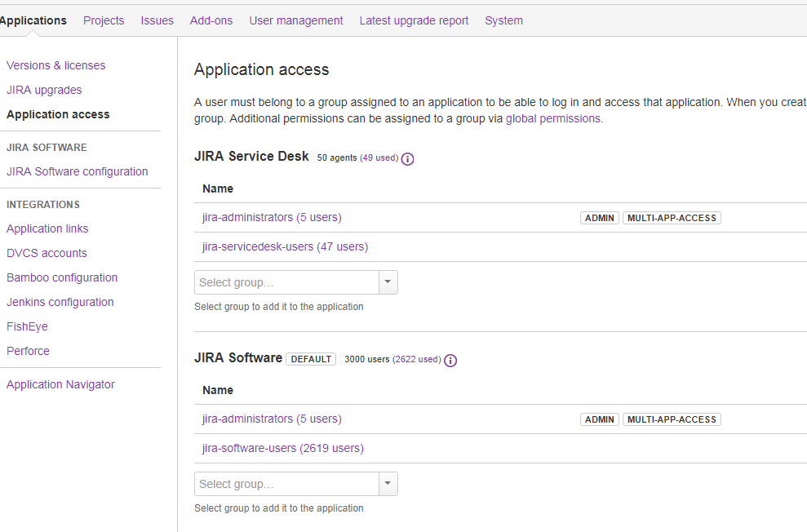Open JIRA upgrades sidebar link

pyautogui.click(x=44, y=90)
